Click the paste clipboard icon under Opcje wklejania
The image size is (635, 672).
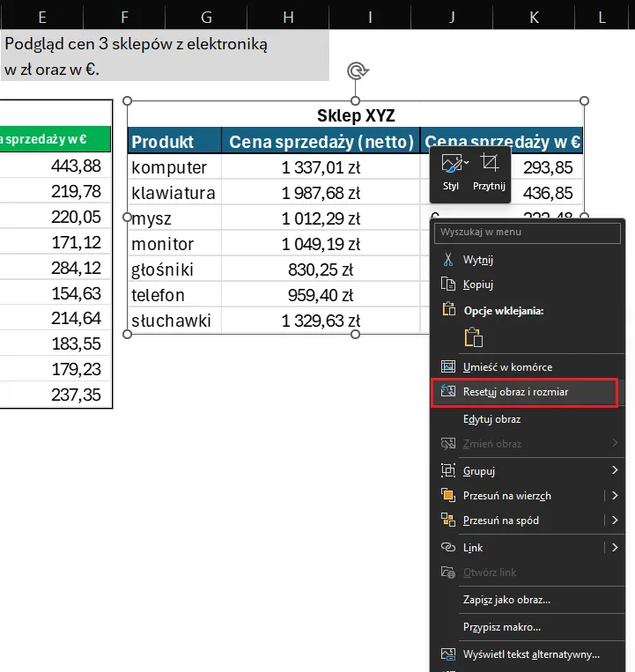(x=474, y=337)
